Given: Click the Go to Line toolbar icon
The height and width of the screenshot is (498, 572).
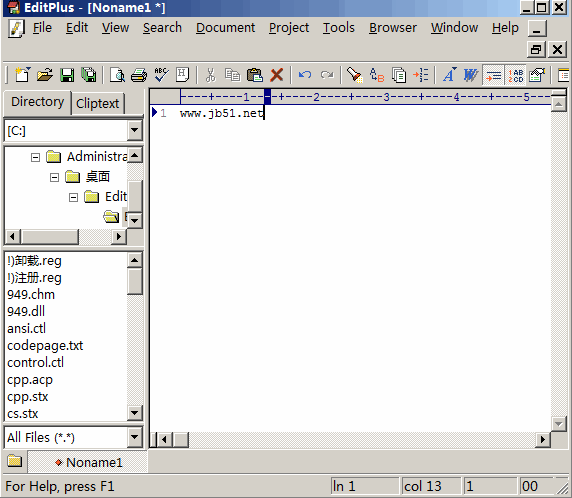Looking at the screenshot, I should point(421,75).
